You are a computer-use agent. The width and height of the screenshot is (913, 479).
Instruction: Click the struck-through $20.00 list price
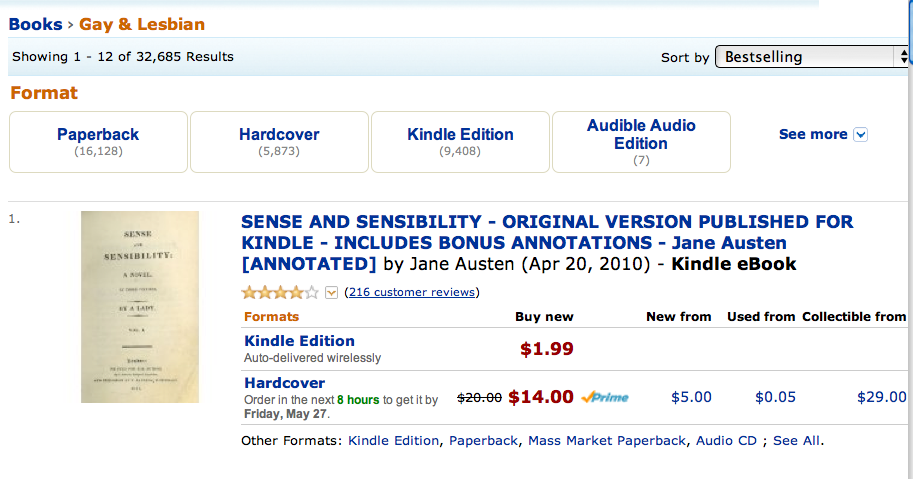tap(479, 398)
